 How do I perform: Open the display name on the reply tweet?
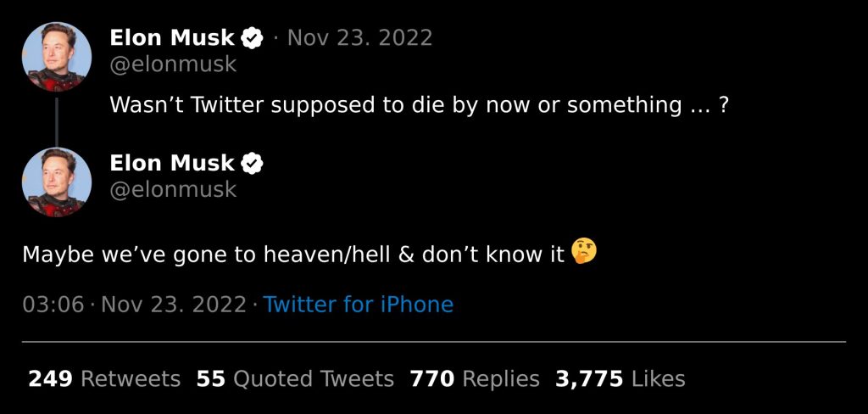(172, 163)
